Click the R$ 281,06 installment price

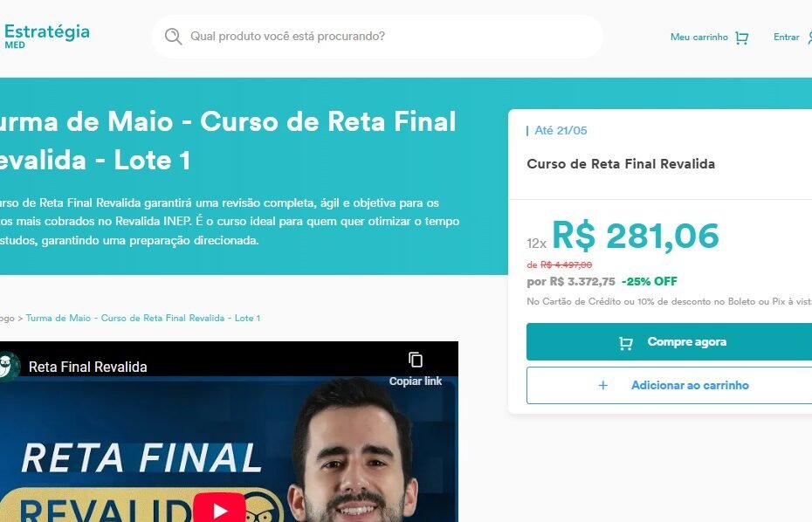click(636, 237)
